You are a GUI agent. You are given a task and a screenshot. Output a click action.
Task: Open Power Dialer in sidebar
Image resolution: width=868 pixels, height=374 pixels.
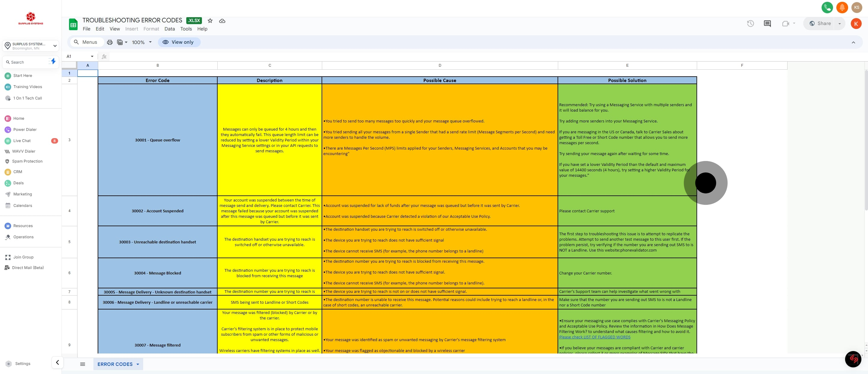point(25,129)
